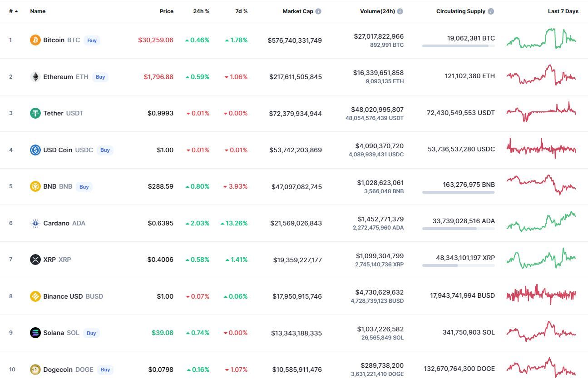Click the Cardano coin logo icon
This screenshot has width=588, height=390.
click(x=35, y=223)
